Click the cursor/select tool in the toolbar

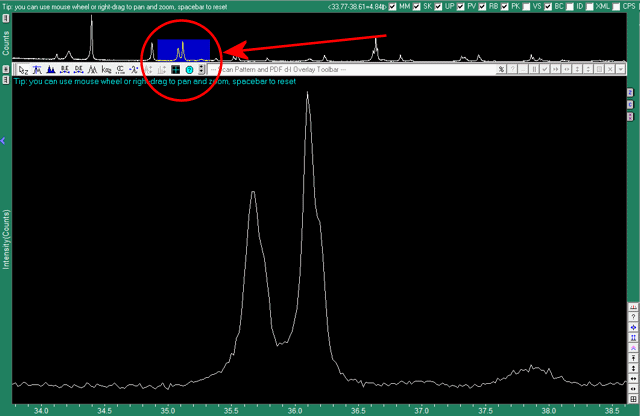click(x=22, y=70)
